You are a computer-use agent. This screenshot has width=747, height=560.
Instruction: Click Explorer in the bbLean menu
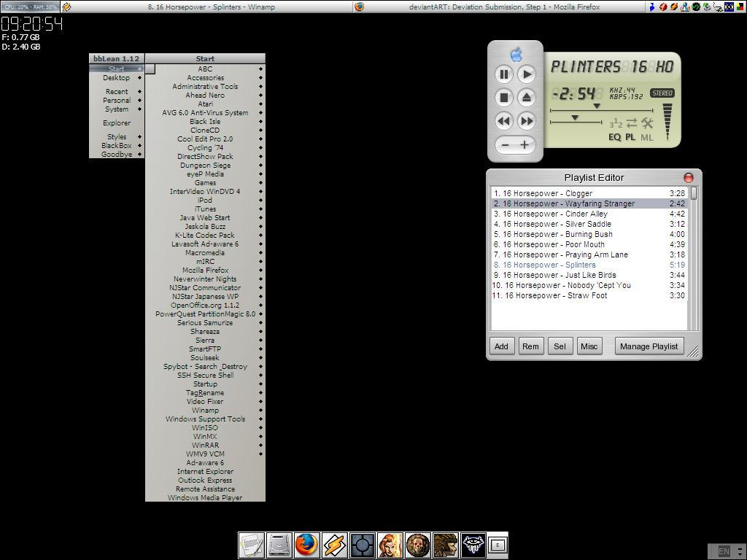coord(117,122)
